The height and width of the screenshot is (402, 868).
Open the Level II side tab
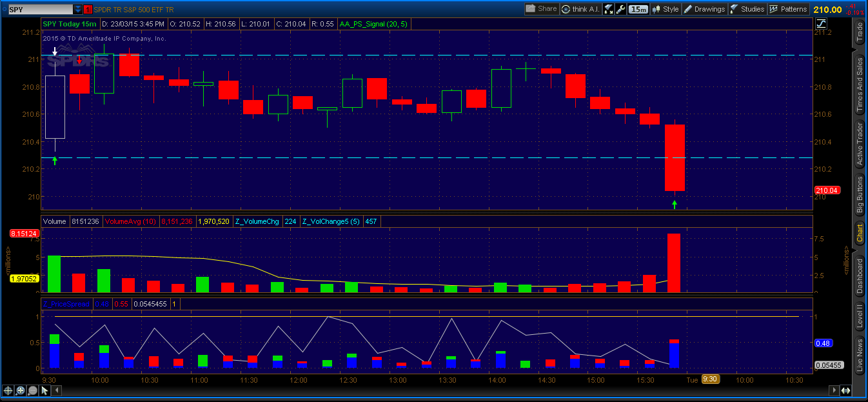point(859,316)
